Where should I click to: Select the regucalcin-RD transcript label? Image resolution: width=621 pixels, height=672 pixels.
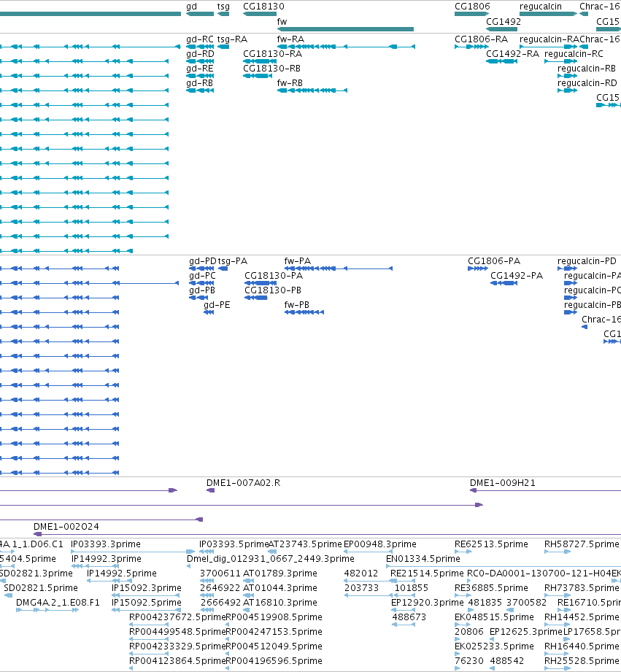click(x=587, y=83)
